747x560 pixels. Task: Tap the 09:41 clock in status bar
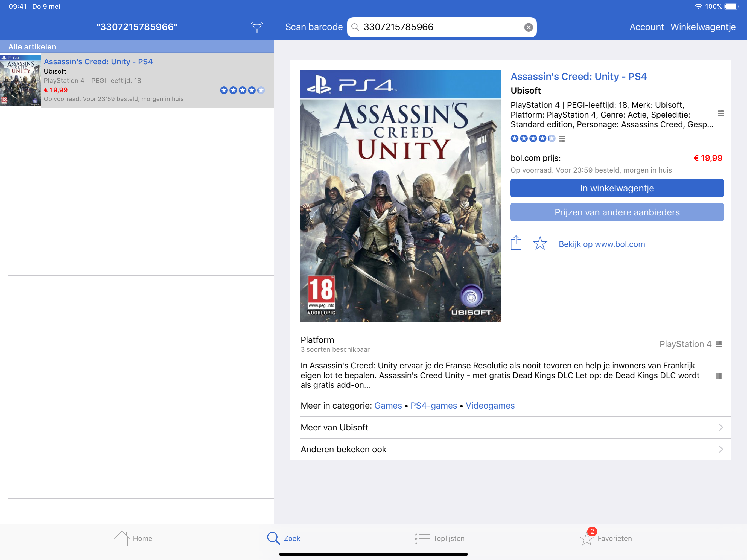point(17,6)
